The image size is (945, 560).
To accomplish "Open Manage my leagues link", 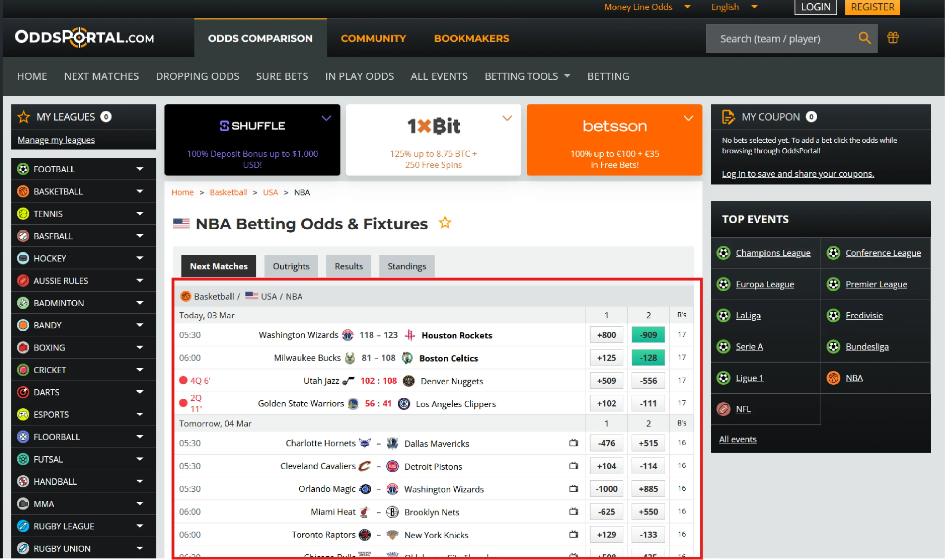I will (56, 139).
